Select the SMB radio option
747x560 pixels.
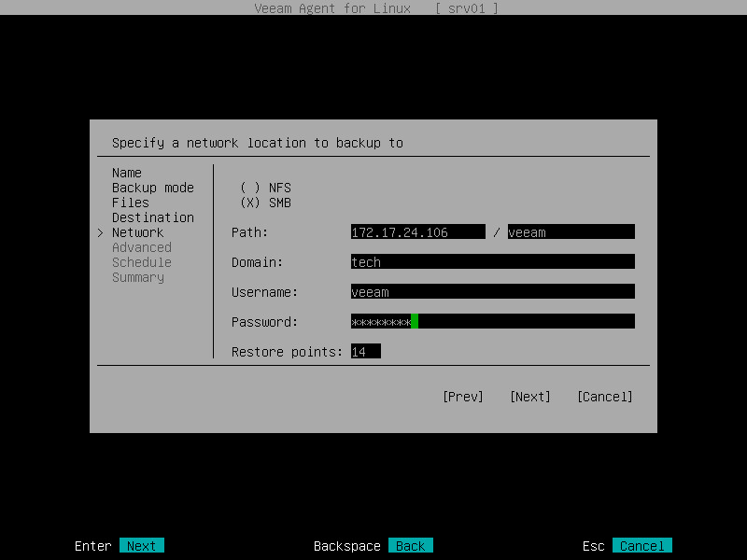click(265, 203)
